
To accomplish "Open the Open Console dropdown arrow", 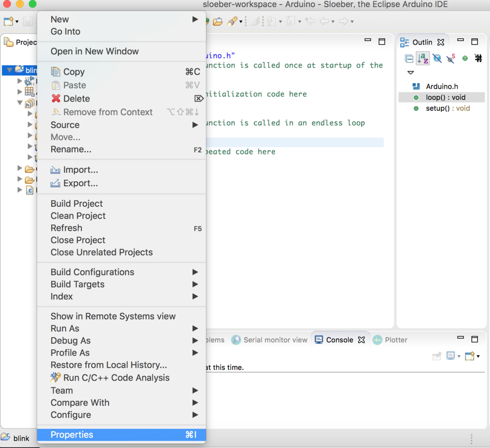I will click(478, 357).
